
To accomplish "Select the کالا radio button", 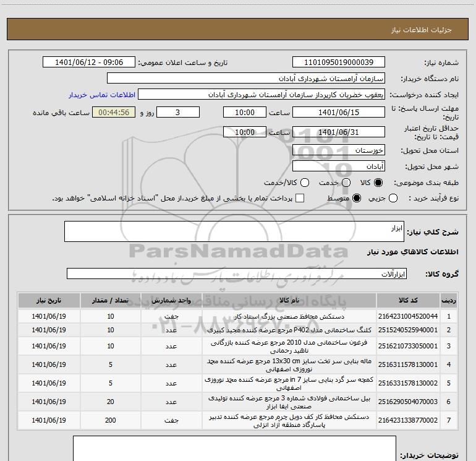I will click(378, 183).
